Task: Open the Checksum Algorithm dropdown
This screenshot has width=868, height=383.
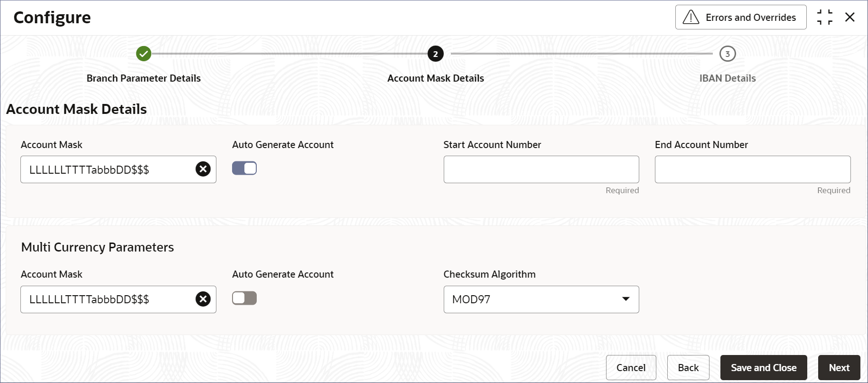Action: click(541, 299)
